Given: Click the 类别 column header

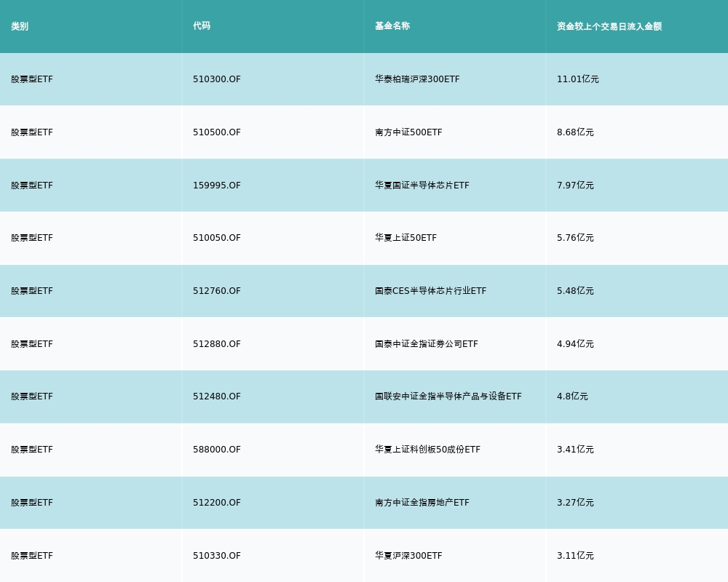Looking at the screenshot, I should 20,26.
